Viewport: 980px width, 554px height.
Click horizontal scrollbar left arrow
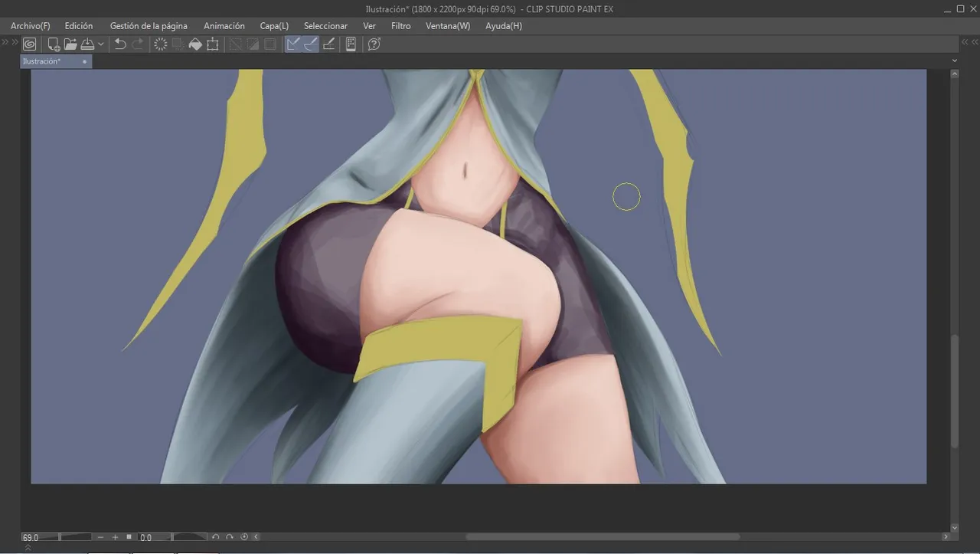tap(256, 537)
